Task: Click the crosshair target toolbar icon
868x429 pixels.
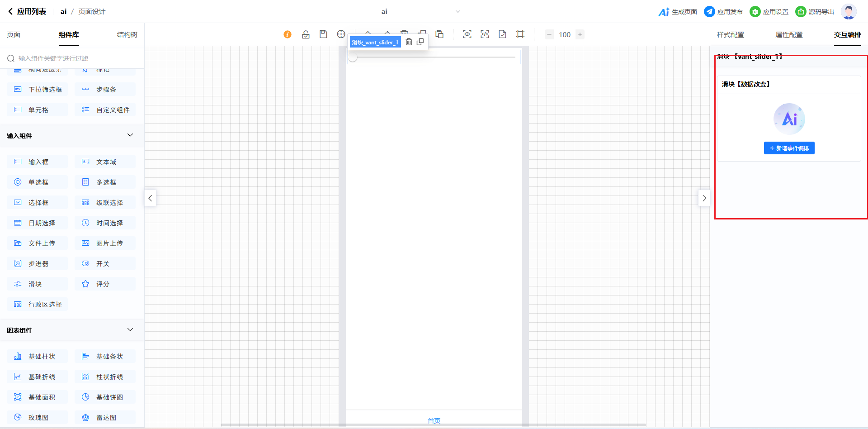Action: tap(341, 34)
